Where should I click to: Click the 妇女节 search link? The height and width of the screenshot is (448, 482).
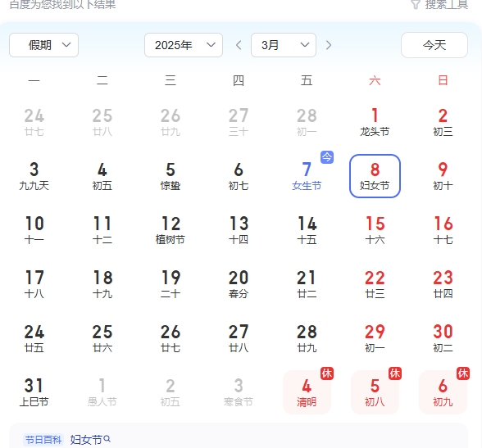(90, 440)
